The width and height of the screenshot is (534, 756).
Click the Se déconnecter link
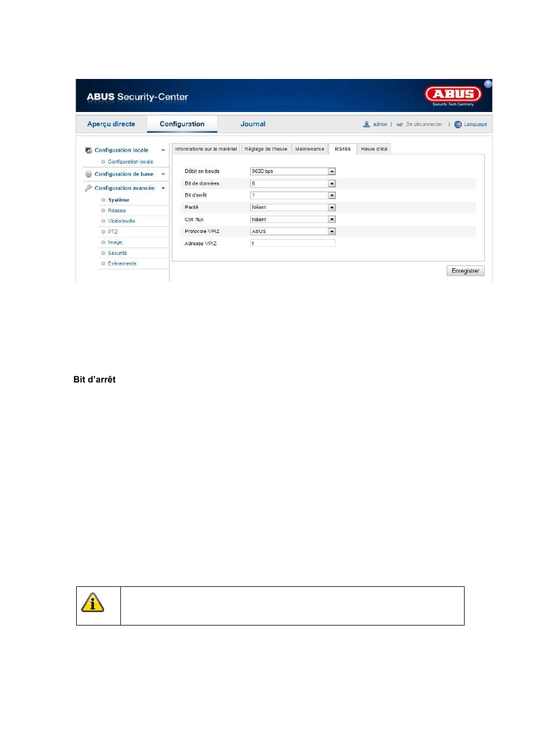424,124
